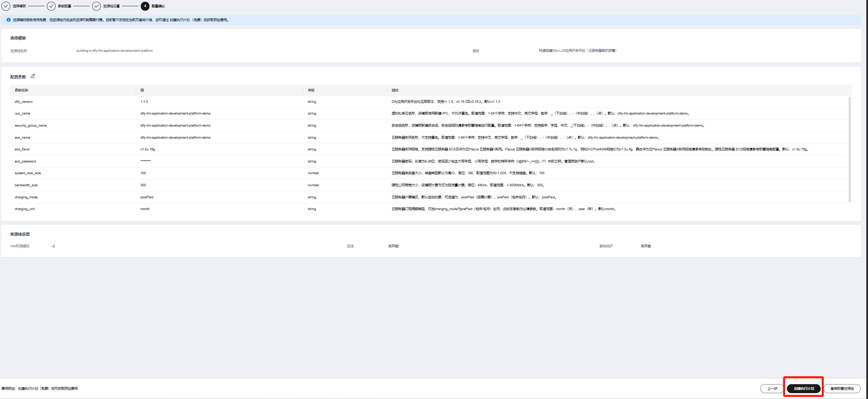Click the 参数名称 column header
Screen dimensions: 868x399
click(21, 90)
